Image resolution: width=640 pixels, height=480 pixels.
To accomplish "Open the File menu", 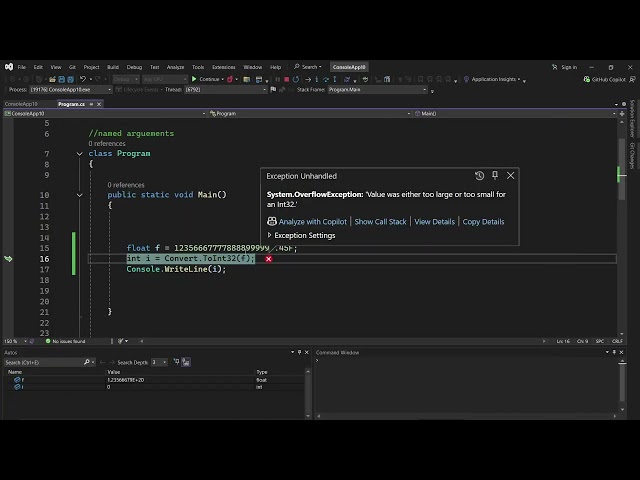I will 22,67.
